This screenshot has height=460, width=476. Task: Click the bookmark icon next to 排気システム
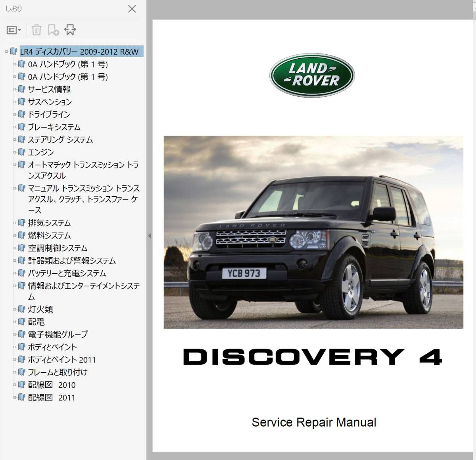[x=22, y=222]
